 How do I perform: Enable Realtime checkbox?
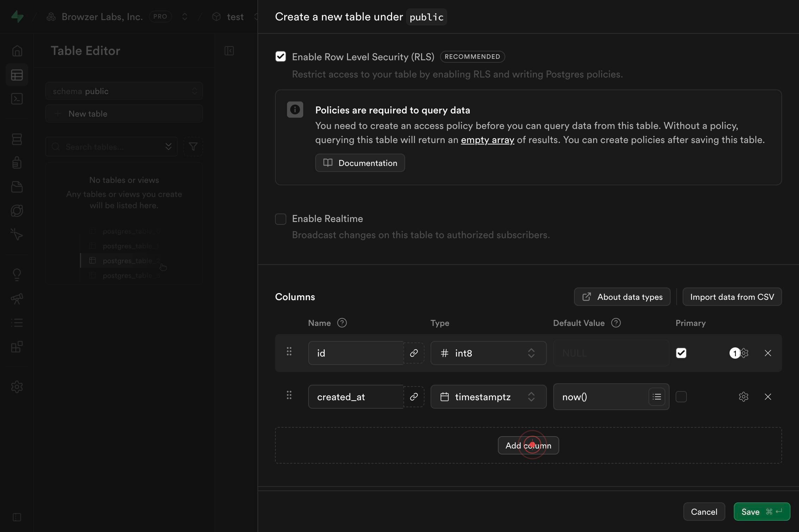[281, 219]
